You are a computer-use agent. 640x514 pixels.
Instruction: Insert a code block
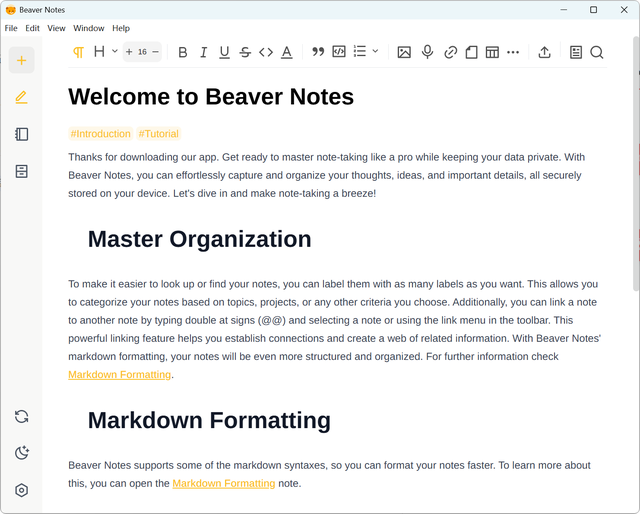pos(339,52)
